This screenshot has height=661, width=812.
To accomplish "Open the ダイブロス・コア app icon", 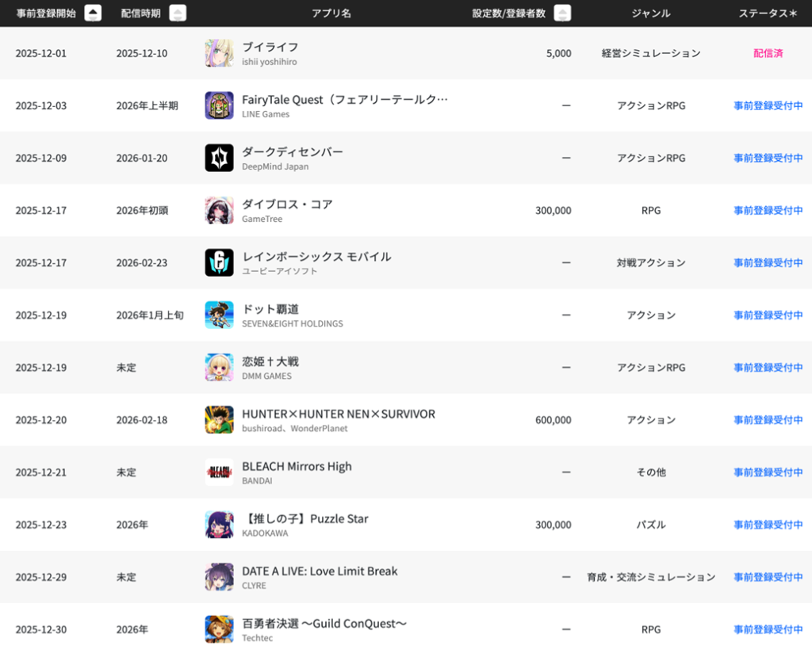I will [219, 210].
